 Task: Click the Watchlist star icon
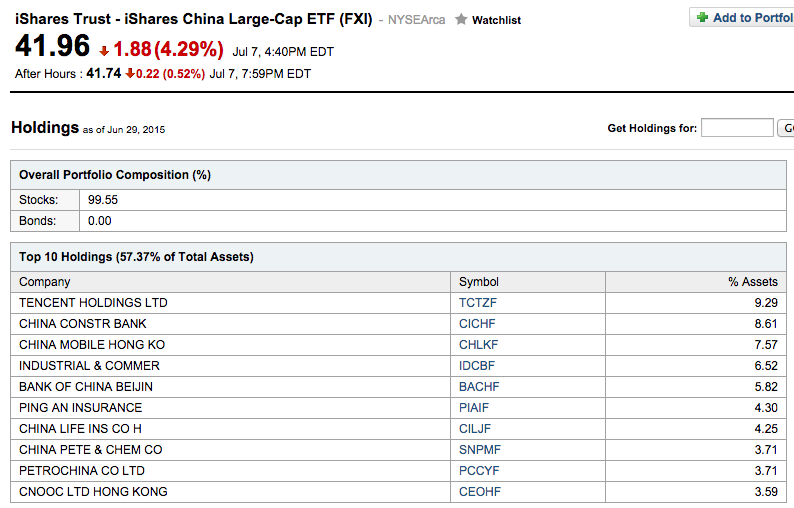pos(461,19)
